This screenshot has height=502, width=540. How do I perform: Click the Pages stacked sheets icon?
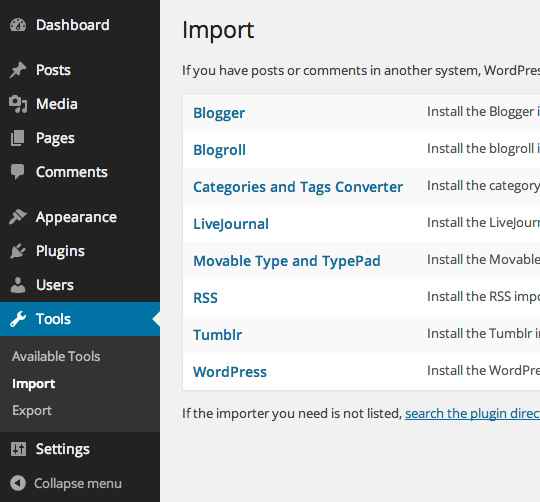coord(18,138)
